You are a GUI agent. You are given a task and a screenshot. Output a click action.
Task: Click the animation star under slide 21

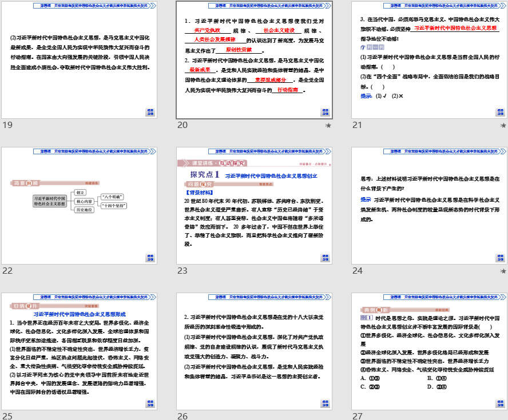point(503,125)
